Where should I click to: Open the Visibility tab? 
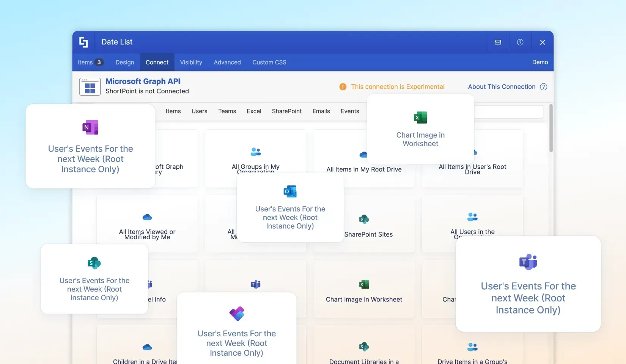click(x=191, y=62)
